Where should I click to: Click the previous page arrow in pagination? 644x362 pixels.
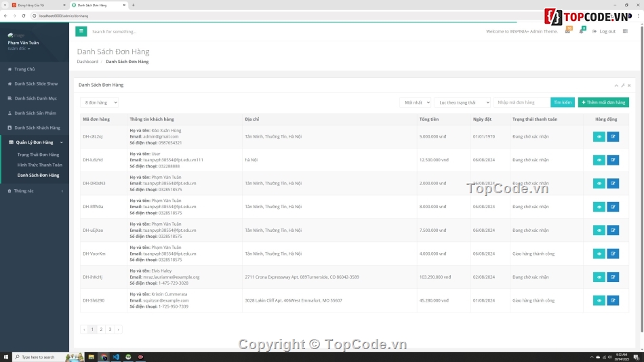pyautogui.click(x=84, y=329)
